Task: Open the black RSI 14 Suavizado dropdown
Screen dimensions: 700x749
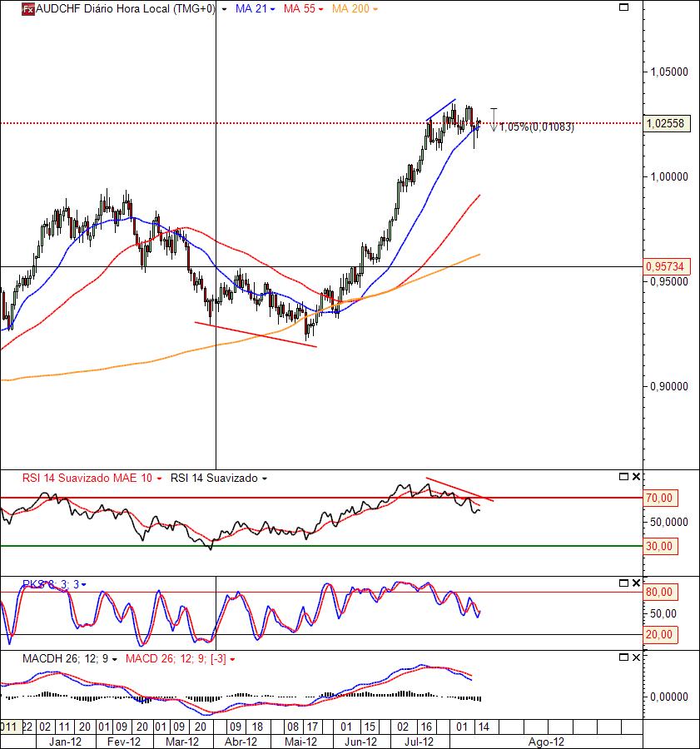Action: (x=265, y=479)
